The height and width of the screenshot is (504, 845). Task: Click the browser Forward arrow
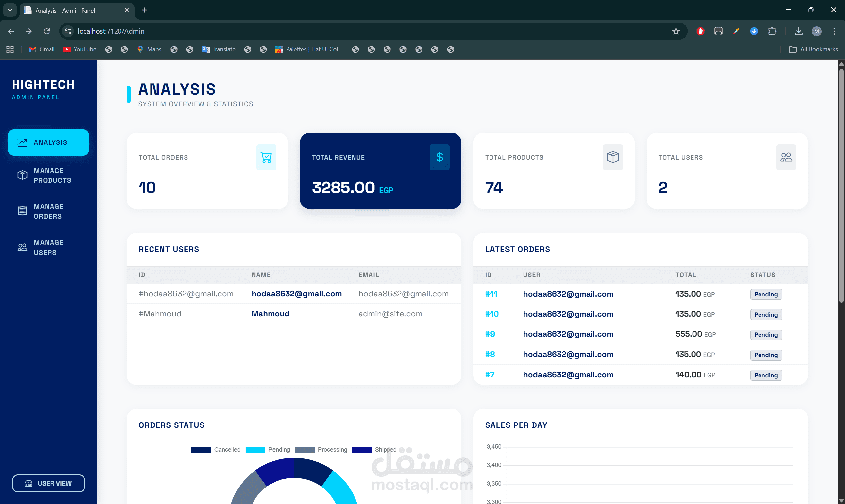28,31
